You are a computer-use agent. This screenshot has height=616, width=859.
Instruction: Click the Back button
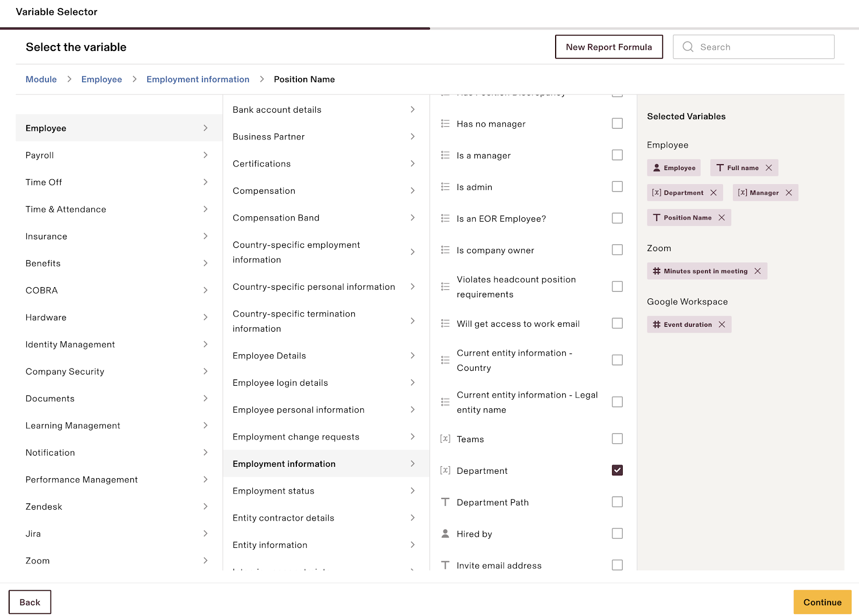click(x=30, y=602)
